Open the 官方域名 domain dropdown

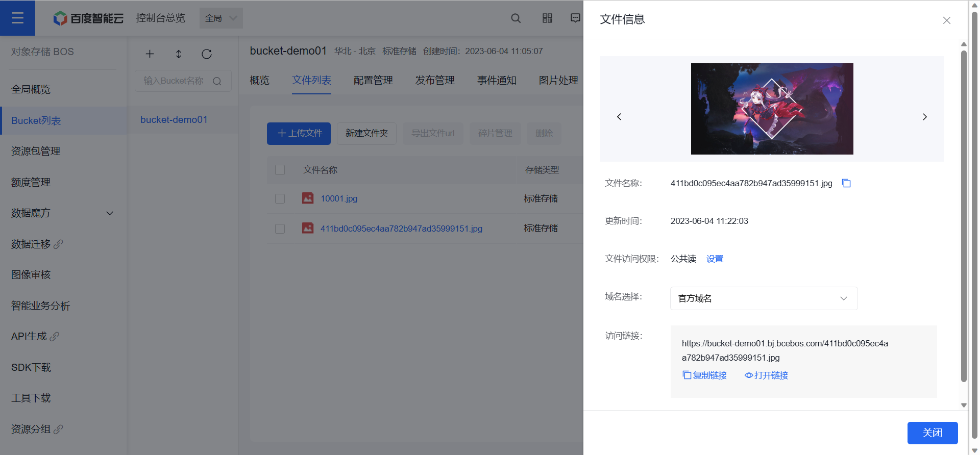click(763, 298)
